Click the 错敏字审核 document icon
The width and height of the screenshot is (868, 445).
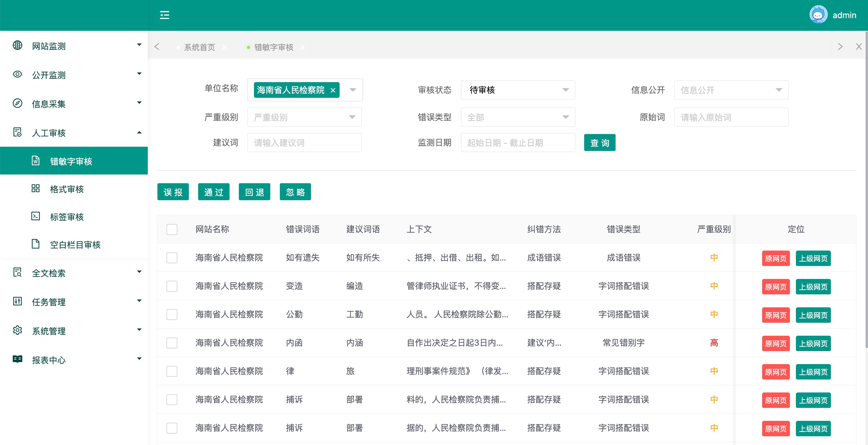tap(36, 161)
